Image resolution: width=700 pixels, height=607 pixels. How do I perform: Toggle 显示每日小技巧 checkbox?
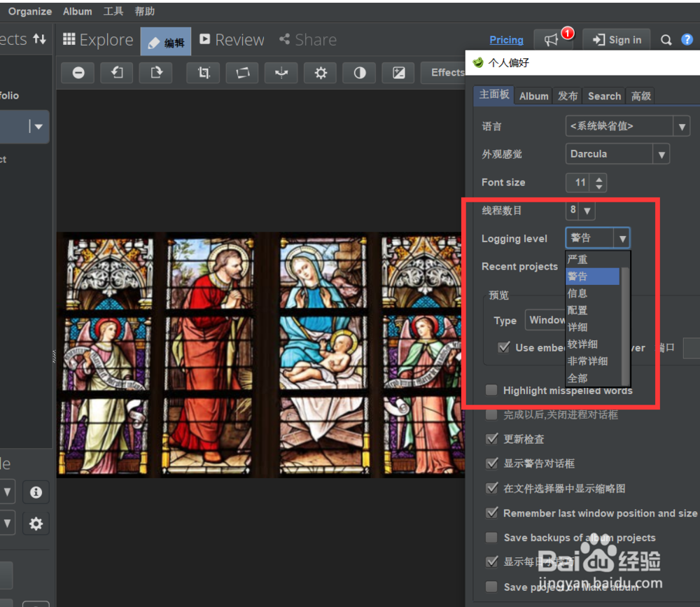click(x=491, y=561)
